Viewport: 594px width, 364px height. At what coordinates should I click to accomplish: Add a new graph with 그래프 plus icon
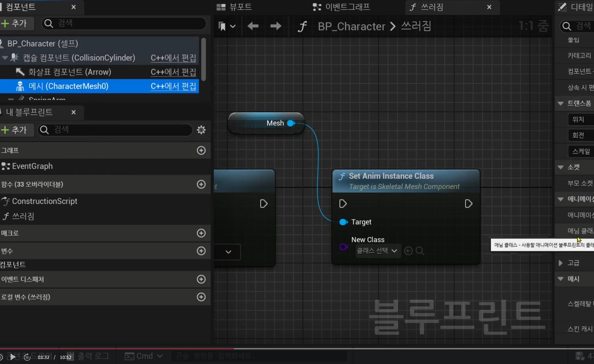click(x=201, y=150)
